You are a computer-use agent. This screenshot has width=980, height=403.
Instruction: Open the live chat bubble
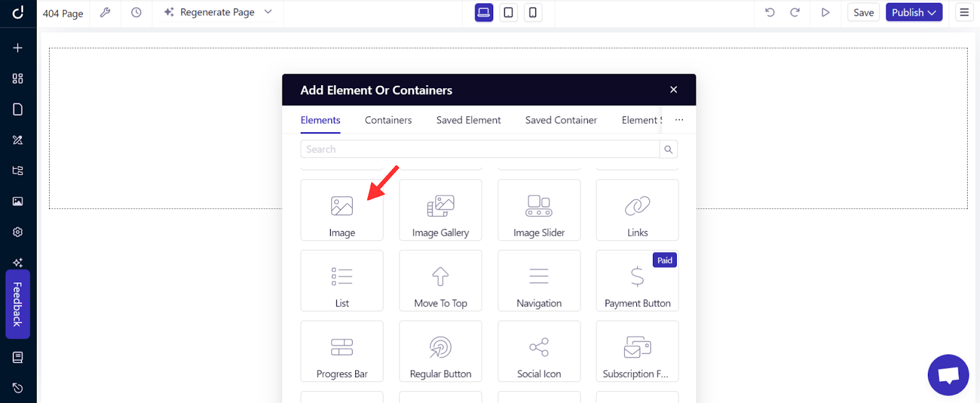[x=948, y=375]
